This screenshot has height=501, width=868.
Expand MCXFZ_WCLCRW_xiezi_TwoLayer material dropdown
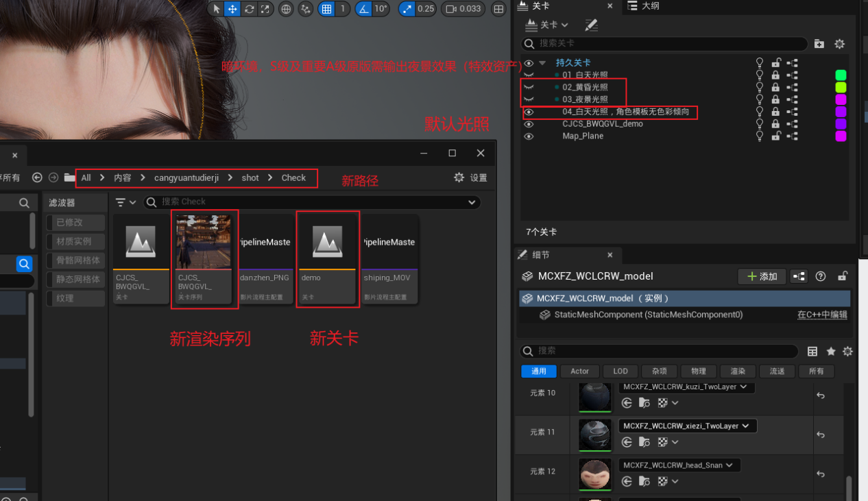[x=746, y=426]
